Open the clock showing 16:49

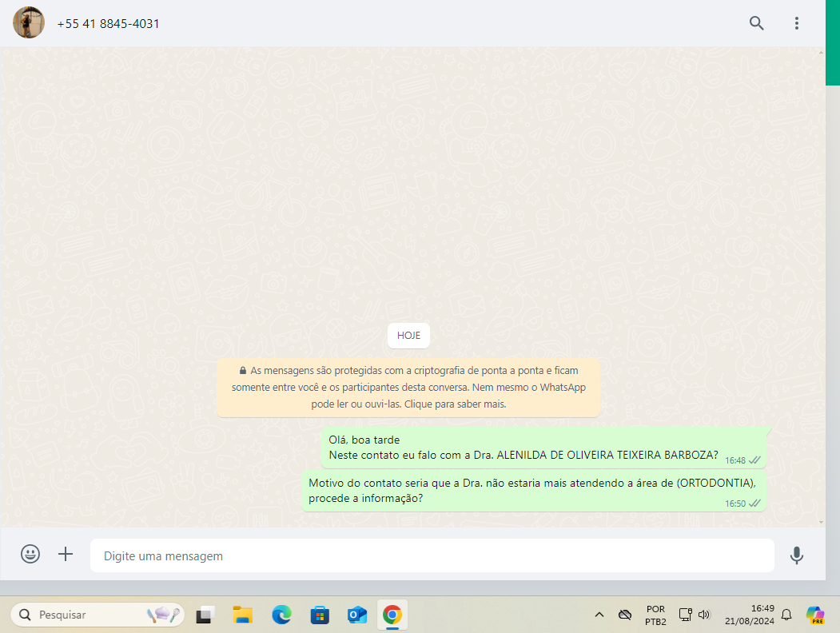(x=750, y=615)
